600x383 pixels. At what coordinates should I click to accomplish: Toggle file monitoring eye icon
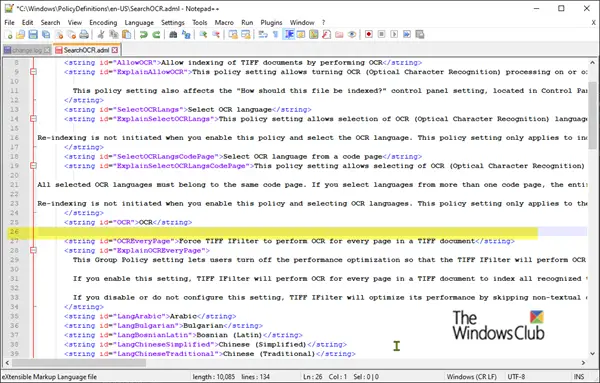(x=352, y=34)
